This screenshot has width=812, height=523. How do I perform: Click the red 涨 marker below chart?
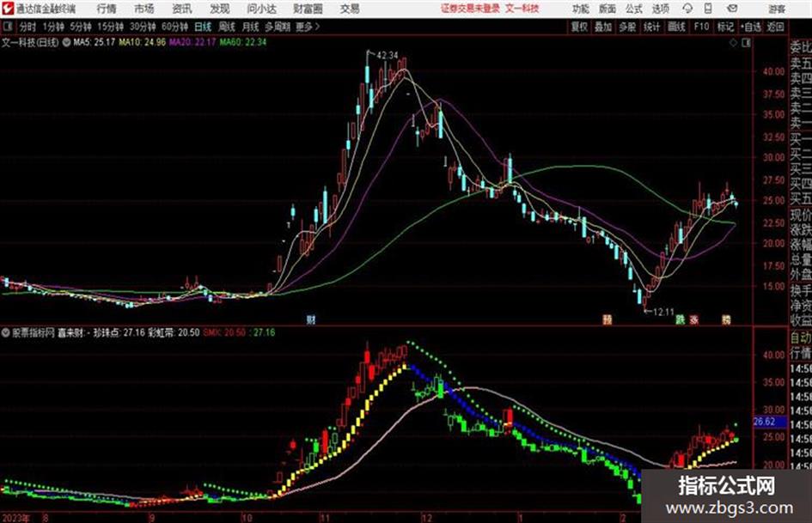pyautogui.click(x=694, y=320)
